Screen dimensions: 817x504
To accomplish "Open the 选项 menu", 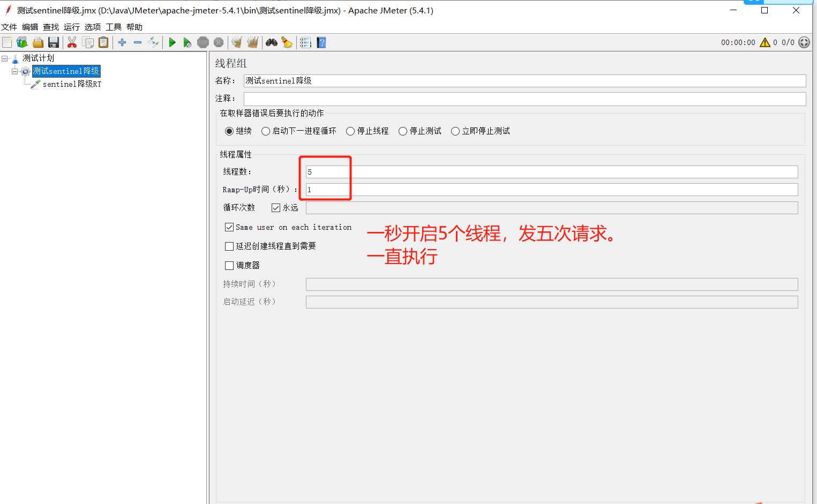I will pos(93,27).
